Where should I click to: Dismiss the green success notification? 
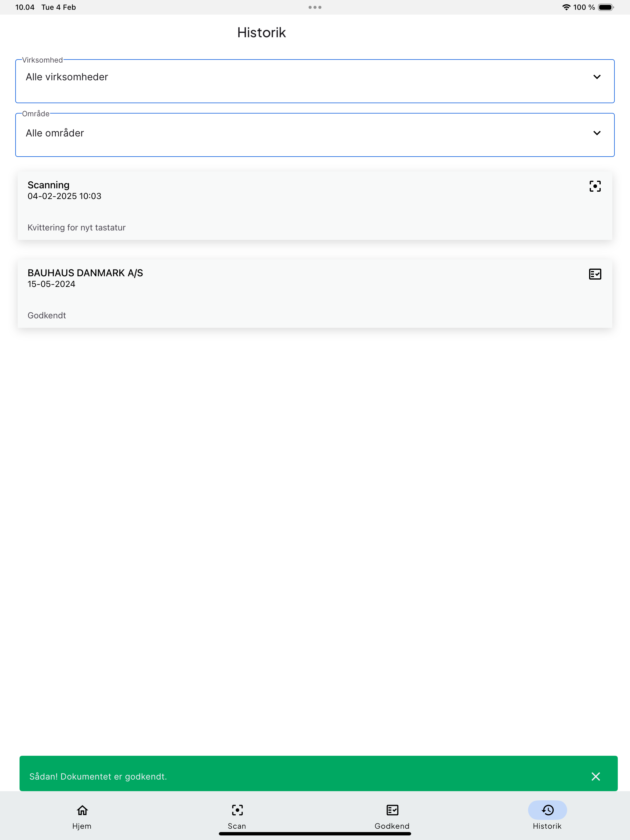pos(596,776)
